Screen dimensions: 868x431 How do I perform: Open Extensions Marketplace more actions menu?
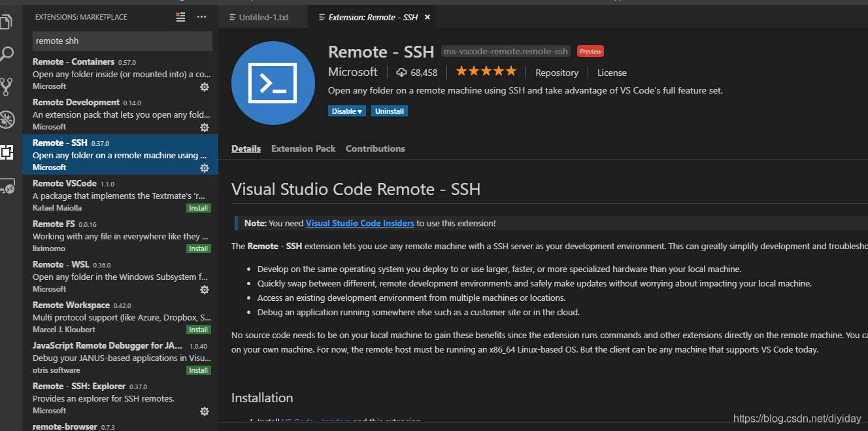pos(201,17)
